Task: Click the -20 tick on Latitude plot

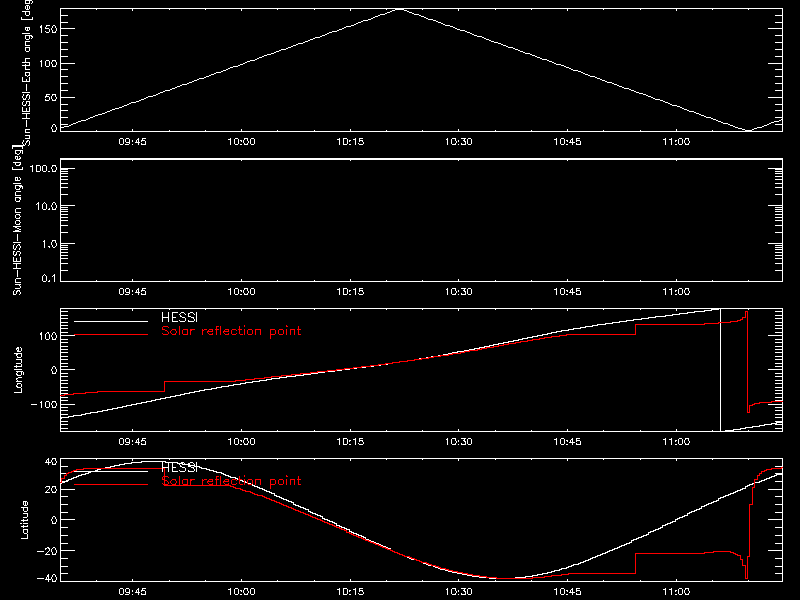Action: [x=47, y=551]
